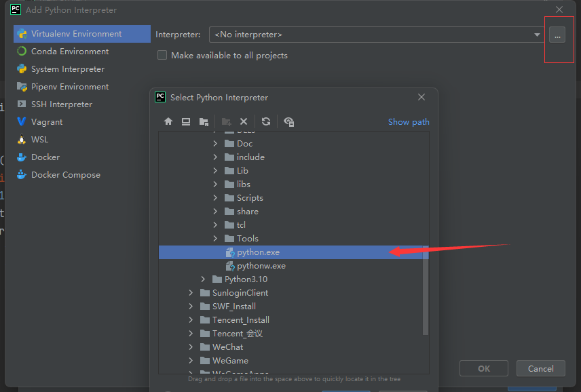Expand the SWF_Install folder
This screenshot has width=581, height=392.
191,306
